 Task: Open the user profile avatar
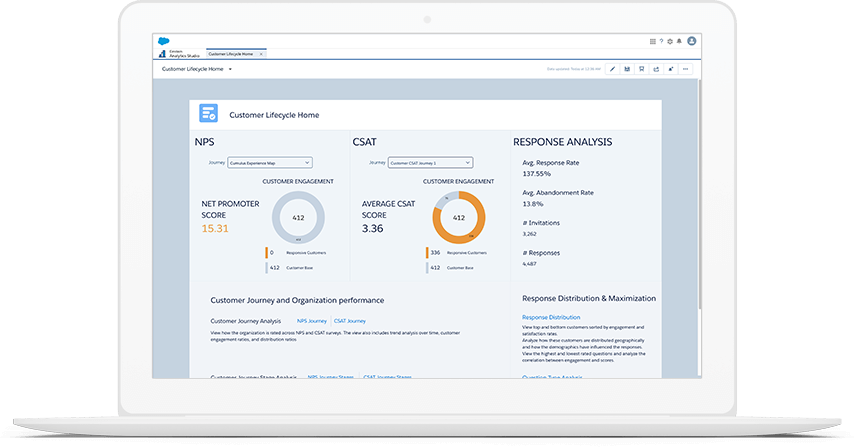[691, 41]
